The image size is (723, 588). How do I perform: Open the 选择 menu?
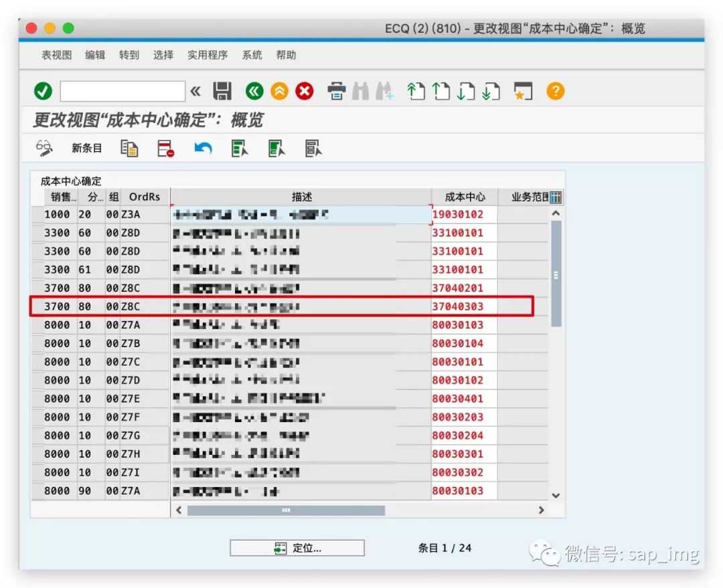163,56
